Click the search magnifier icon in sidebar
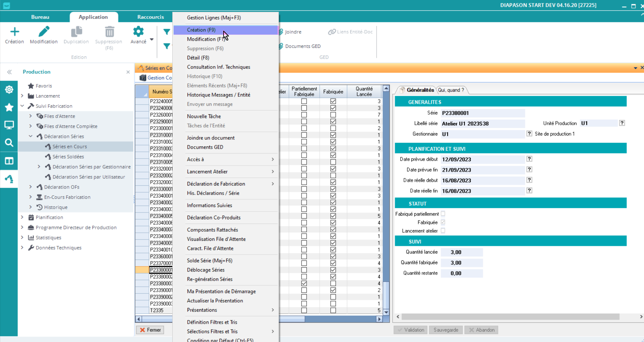 pos(9,143)
